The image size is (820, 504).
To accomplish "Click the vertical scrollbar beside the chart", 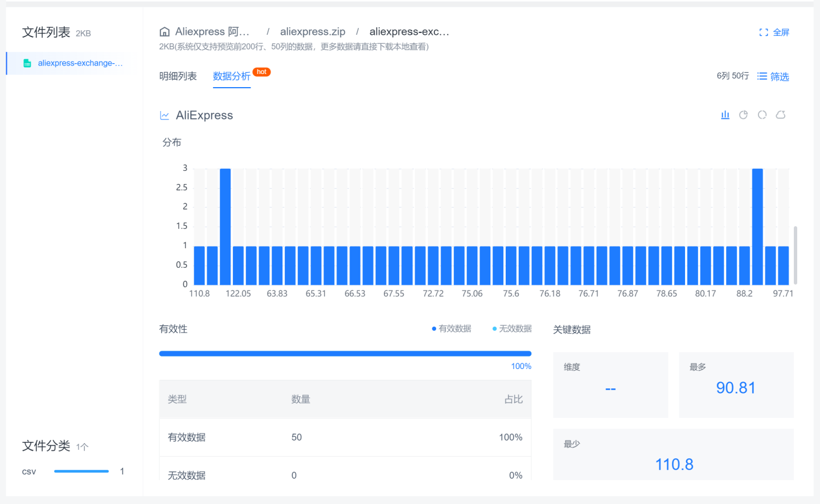I will click(795, 255).
